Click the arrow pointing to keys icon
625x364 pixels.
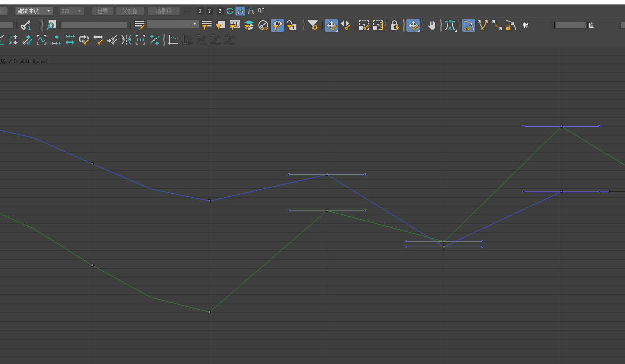[112, 40]
